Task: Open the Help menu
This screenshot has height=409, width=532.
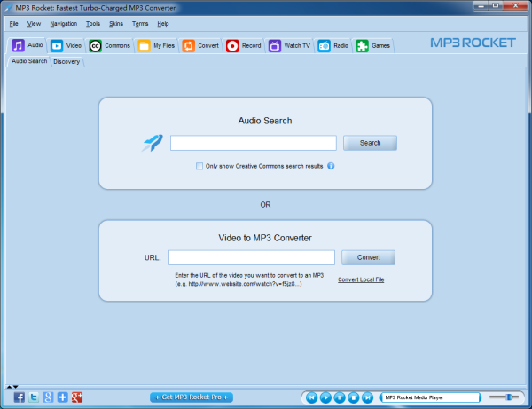Action: (163, 24)
